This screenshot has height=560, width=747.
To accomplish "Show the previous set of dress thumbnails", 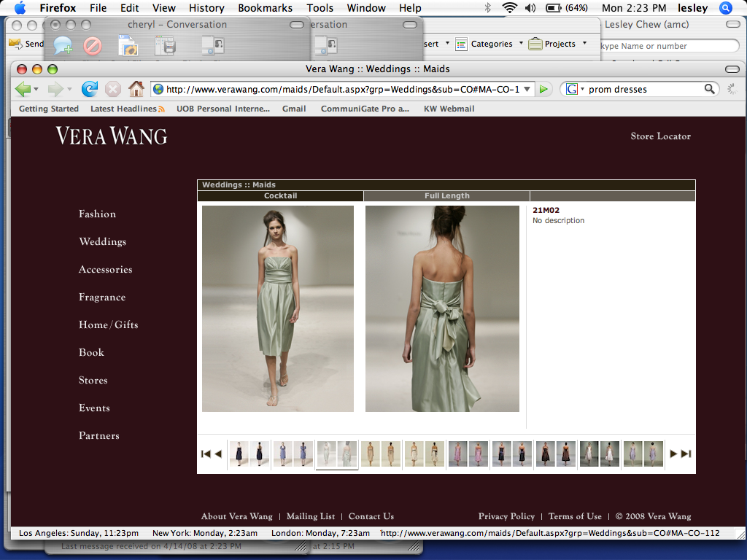I will (218, 454).
